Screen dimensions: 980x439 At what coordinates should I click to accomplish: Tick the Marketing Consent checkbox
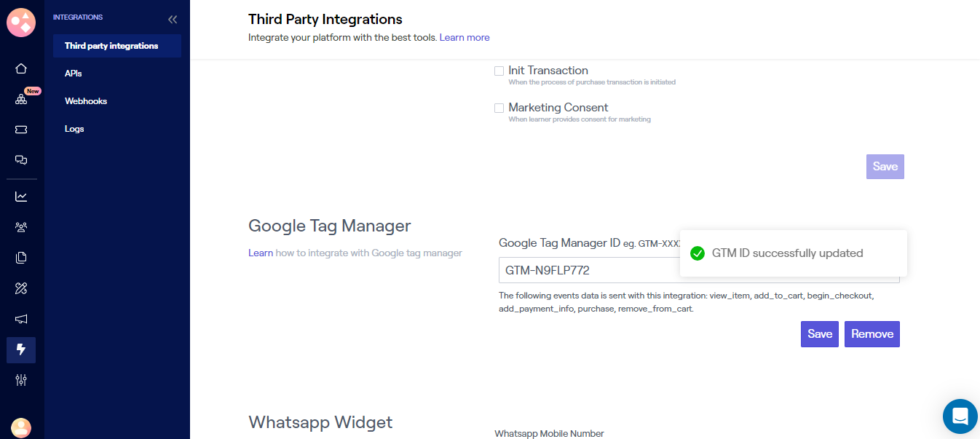(499, 108)
